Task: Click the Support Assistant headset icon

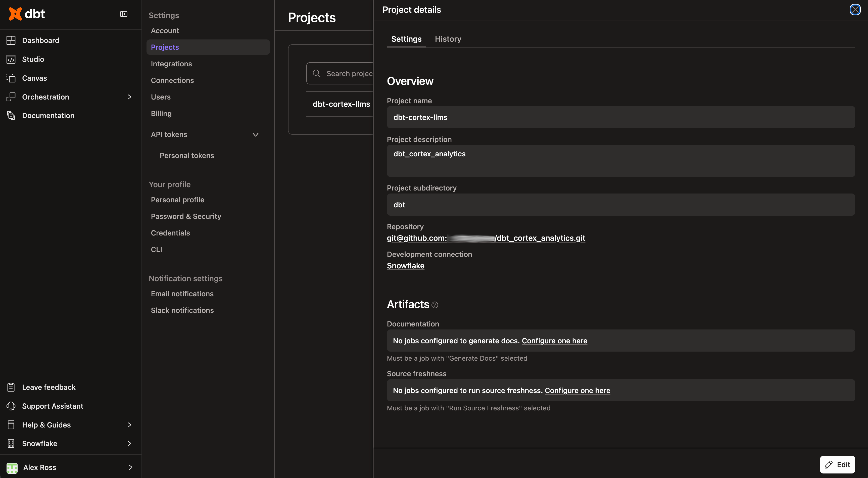Action: pyautogui.click(x=11, y=406)
